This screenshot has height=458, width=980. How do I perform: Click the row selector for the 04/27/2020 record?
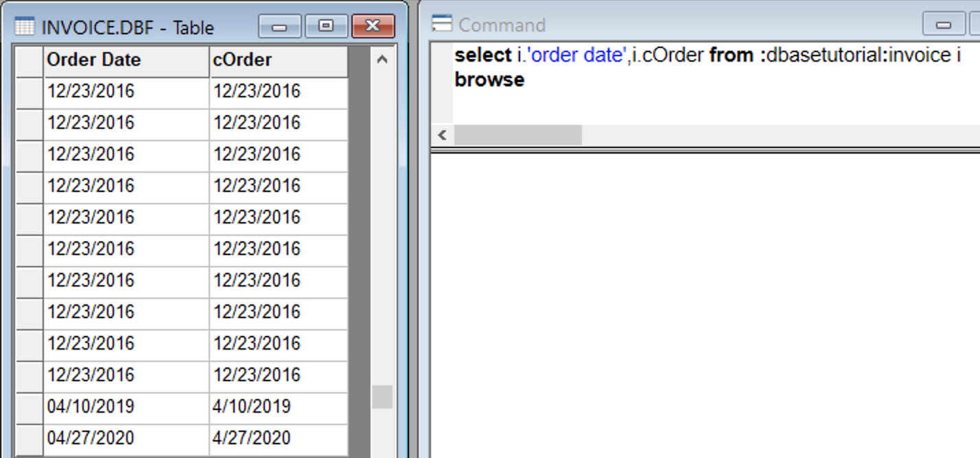30,438
